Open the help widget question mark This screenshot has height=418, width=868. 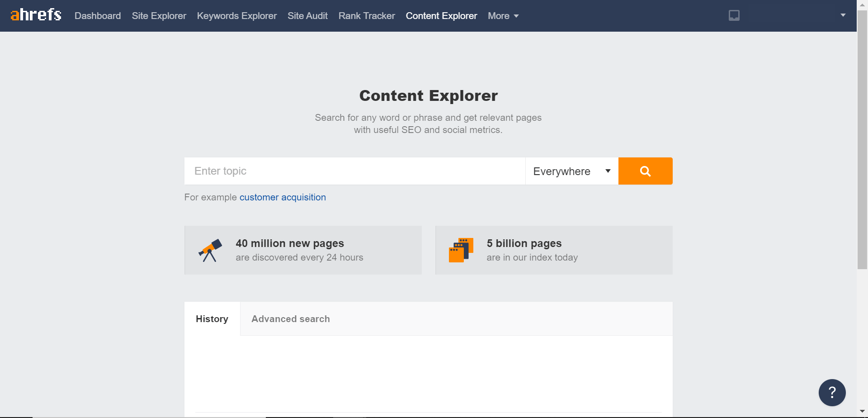(x=832, y=392)
